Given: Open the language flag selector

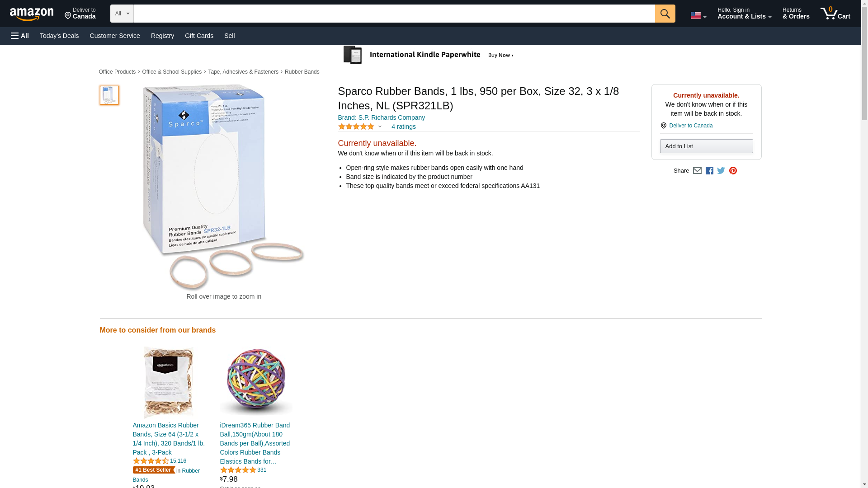Looking at the screenshot, I should tap(698, 15).
